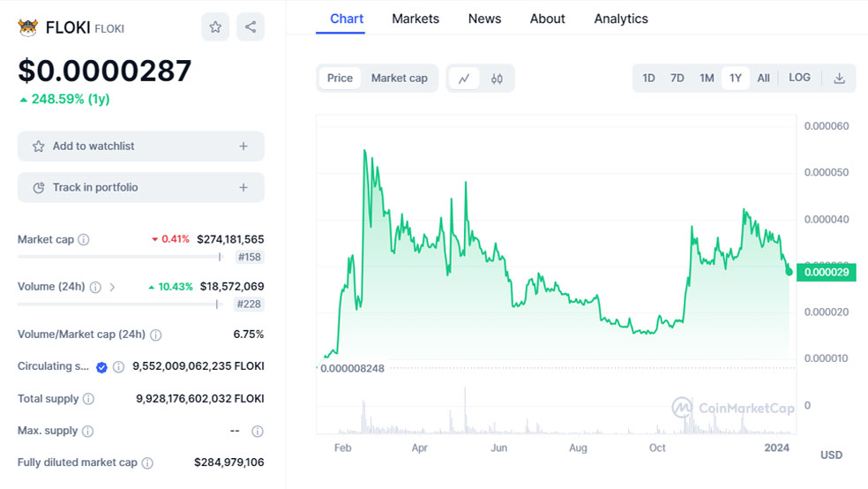
Task: Click the share icon next to FLOKI
Action: tap(251, 27)
